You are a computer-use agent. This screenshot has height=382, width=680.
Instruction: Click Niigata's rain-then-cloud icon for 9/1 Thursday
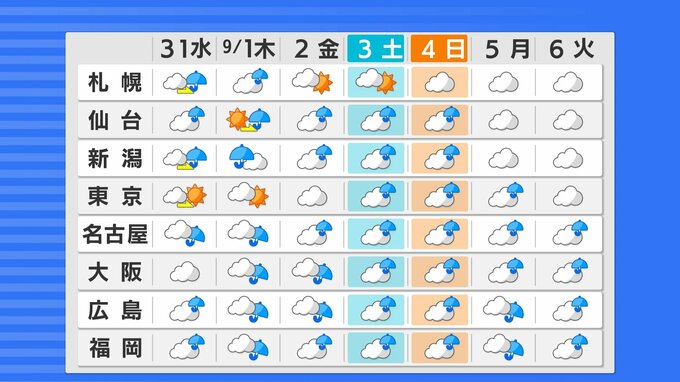[248, 157]
